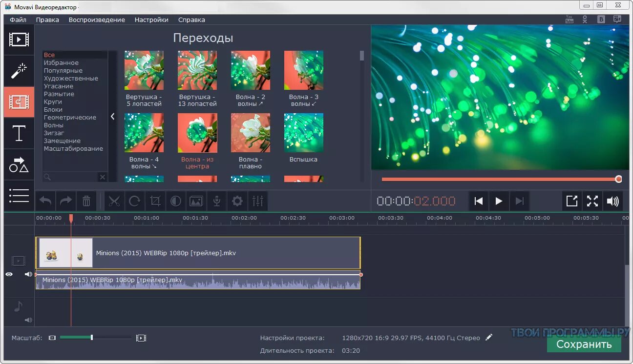Undo the last action
Viewport: 633px width, 364px height.
(x=45, y=201)
